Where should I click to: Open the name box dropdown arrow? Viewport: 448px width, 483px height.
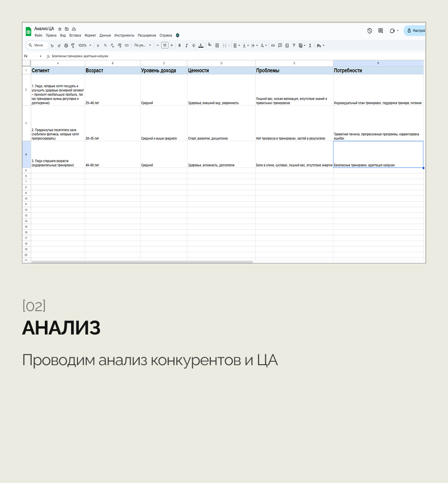[x=41, y=56]
